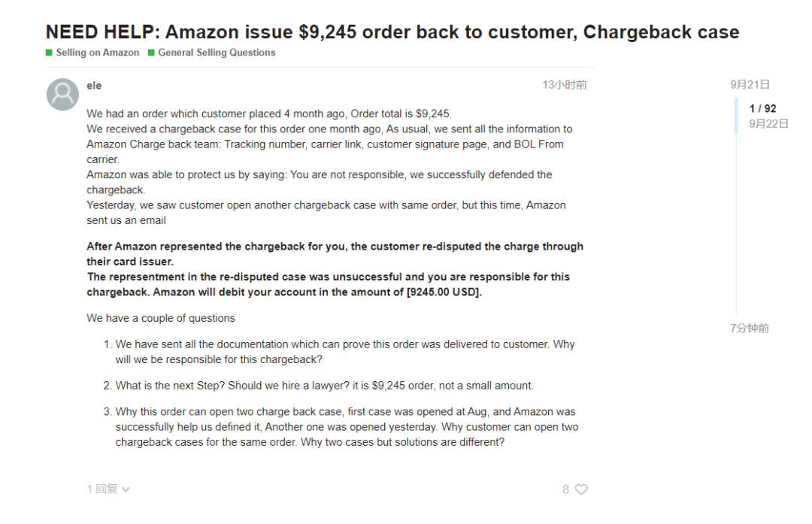Click the second question about hiring a lawyer

pos(324,386)
